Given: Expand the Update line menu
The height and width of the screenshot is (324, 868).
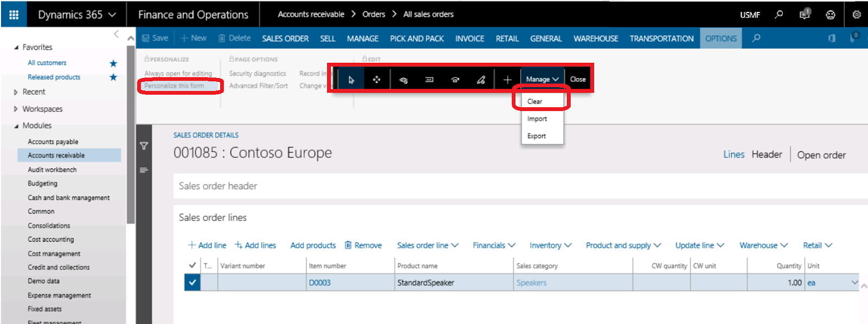Looking at the screenshot, I should (700, 245).
